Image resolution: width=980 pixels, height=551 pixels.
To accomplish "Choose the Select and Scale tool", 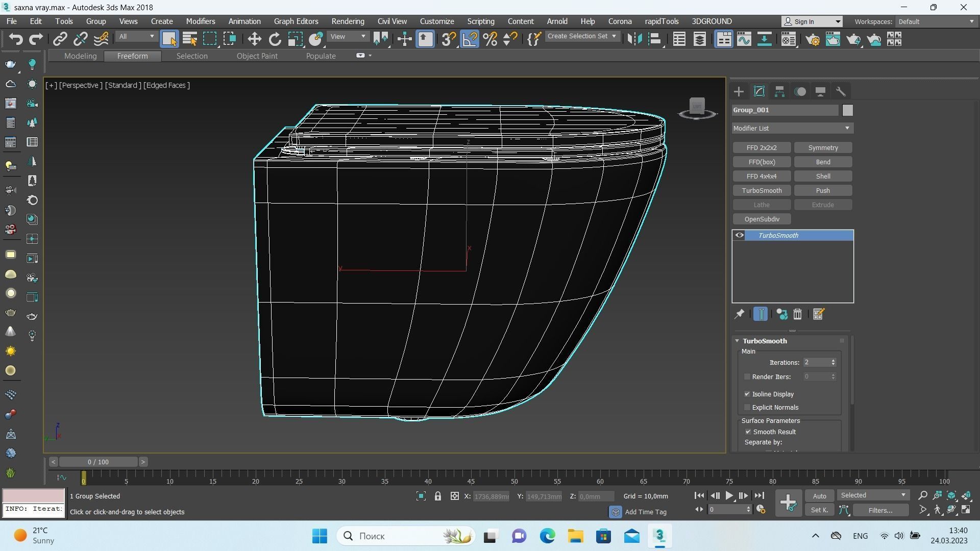I will click(x=295, y=39).
